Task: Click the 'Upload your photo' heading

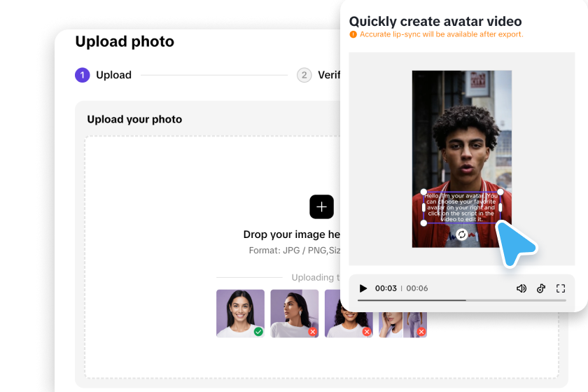Action: 134,119
